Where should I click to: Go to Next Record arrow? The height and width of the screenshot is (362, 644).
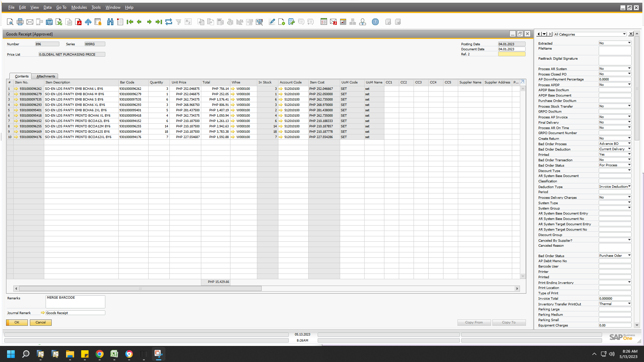(149, 22)
